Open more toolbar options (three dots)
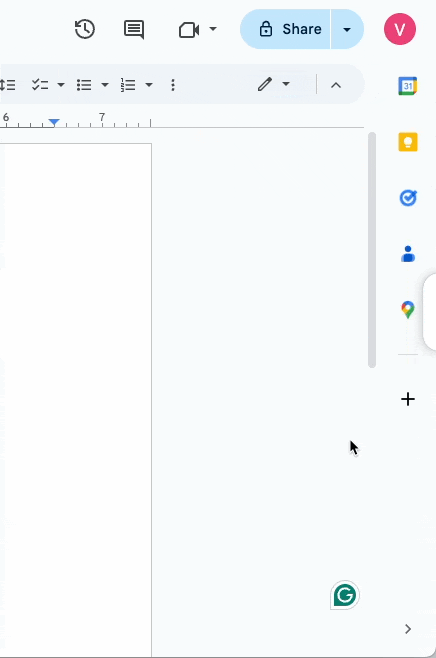This screenshot has height=658, width=436. click(173, 85)
